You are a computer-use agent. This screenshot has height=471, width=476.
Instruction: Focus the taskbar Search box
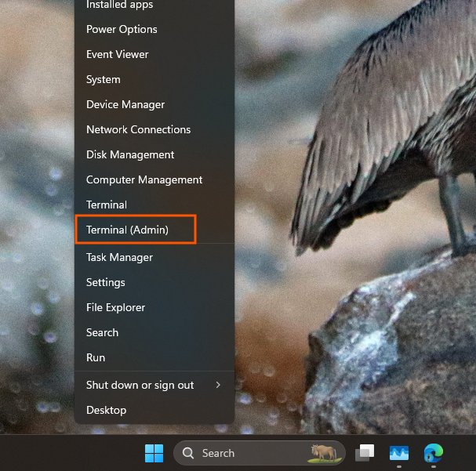pos(260,454)
